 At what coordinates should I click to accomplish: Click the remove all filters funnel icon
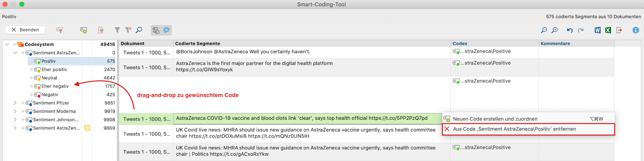[128, 30]
